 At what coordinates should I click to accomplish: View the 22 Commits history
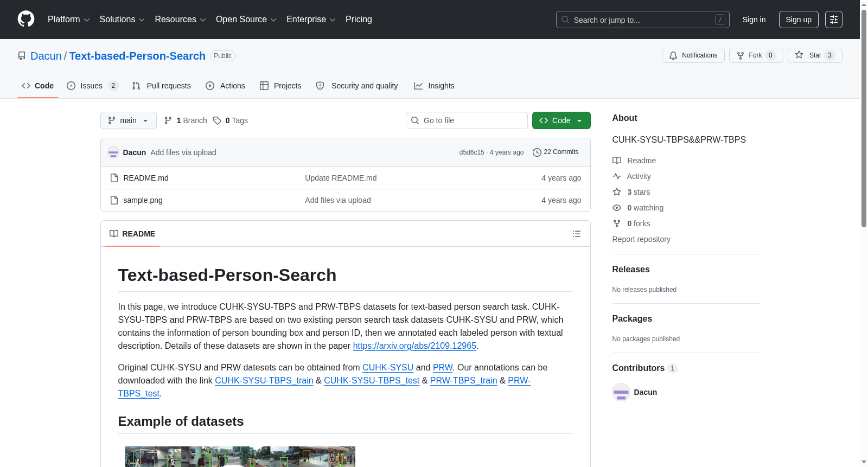(556, 152)
